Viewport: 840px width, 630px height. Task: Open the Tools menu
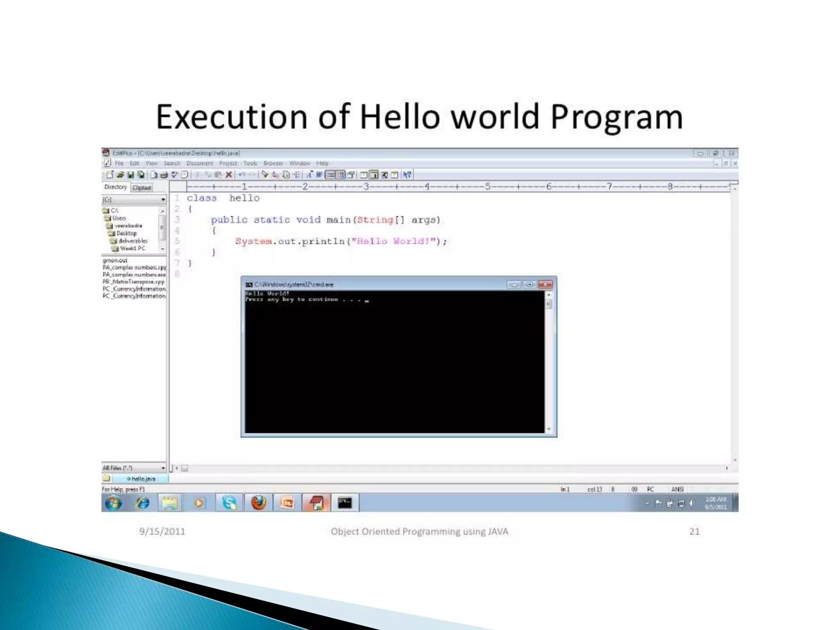250,163
